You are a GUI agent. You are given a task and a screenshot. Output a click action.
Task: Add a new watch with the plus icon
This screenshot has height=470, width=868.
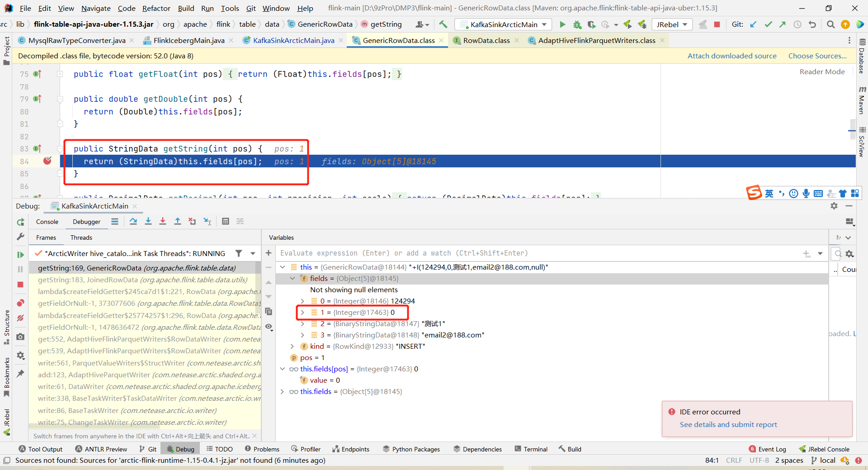269,253
